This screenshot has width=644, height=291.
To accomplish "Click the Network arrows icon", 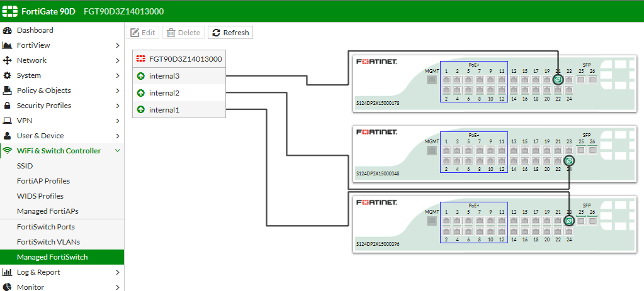I will [x=7, y=61].
